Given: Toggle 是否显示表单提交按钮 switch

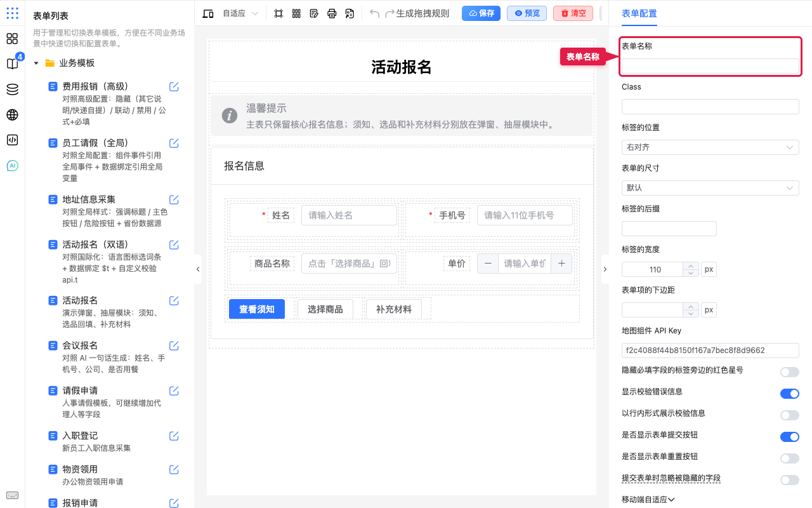Looking at the screenshot, I should click(790, 437).
